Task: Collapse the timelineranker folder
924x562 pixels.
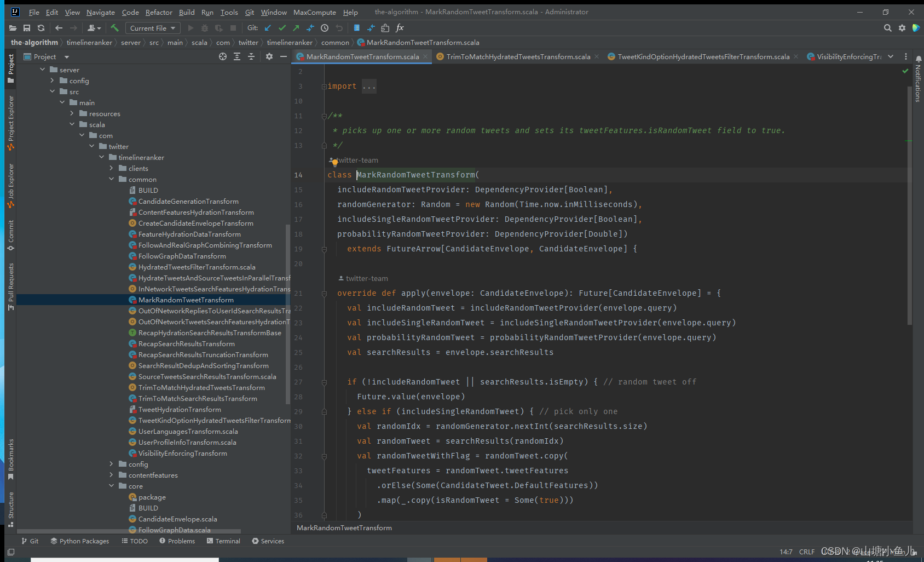Action: pyautogui.click(x=102, y=157)
